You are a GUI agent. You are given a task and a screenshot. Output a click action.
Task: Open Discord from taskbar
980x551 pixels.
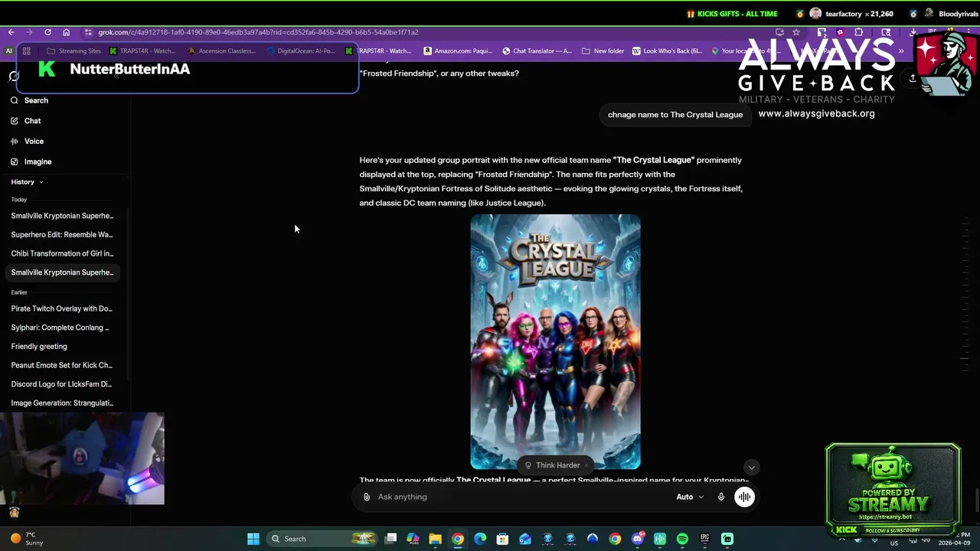(x=637, y=539)
